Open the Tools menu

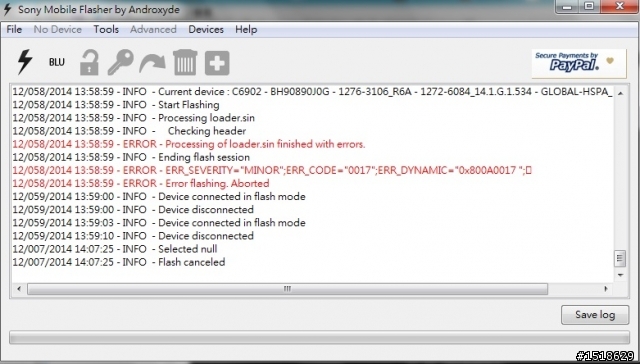pyautogui.click(x=106, y=29)
